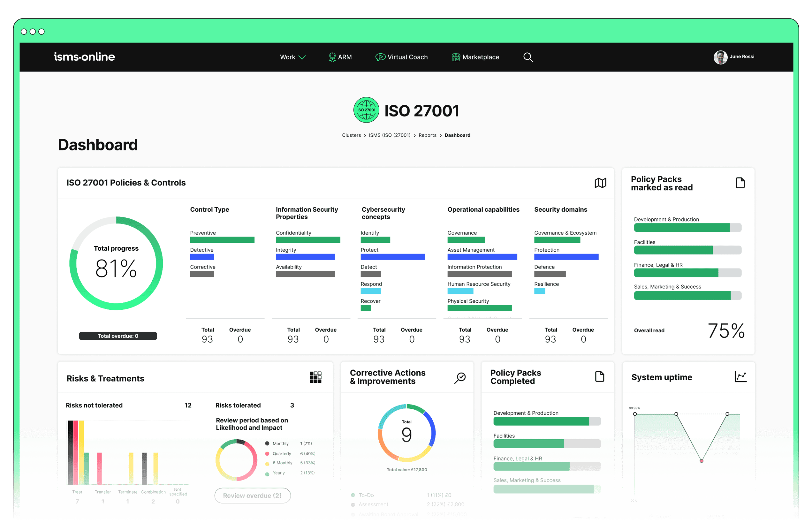
Task: Open the map icon on ISO 27001 Policies & Controls
Action: tap(601, 183)
